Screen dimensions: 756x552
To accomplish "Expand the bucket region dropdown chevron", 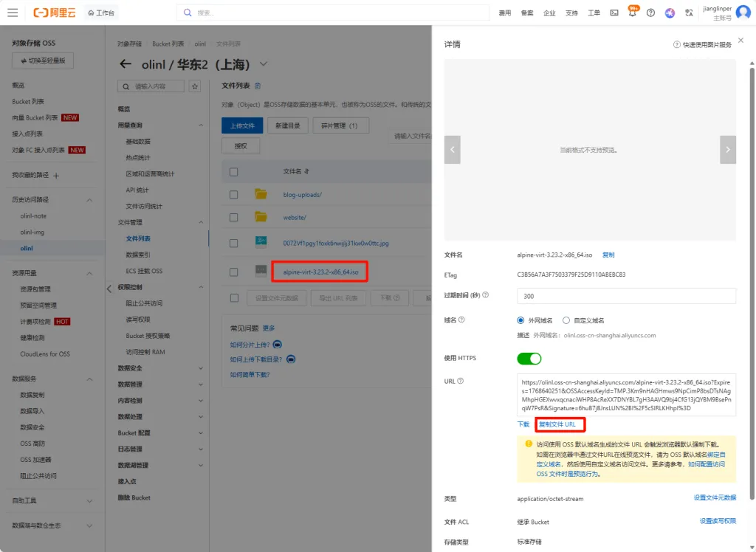I will (x=264, y=64).
